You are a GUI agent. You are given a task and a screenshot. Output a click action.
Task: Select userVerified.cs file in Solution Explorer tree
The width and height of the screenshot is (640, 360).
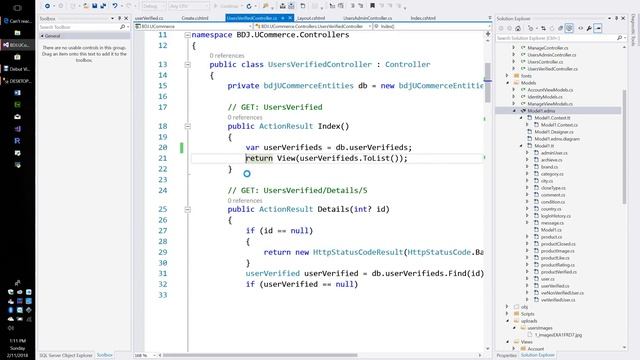coord(555,286)
